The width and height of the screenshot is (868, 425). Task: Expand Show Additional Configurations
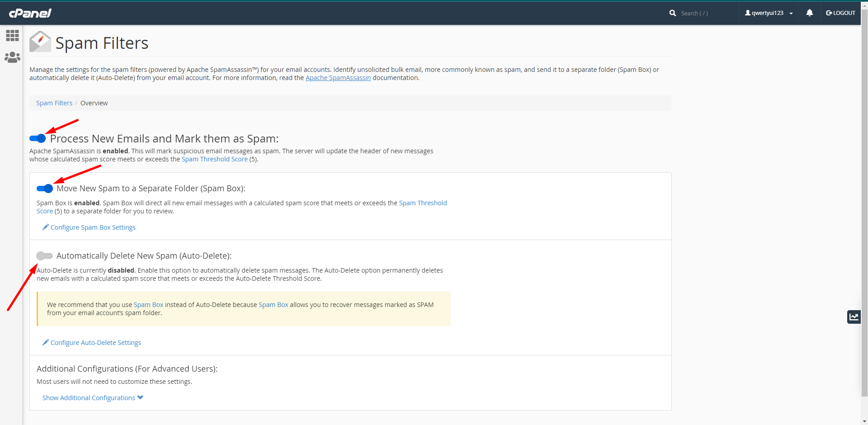coord(93,398)
